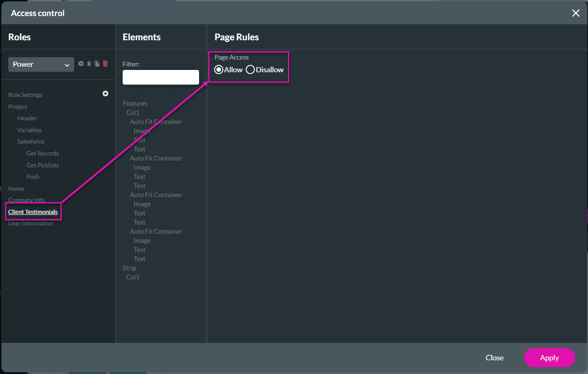Apply the access control changes
This screenshot has width=588, height=374.
tap(549, 358)
